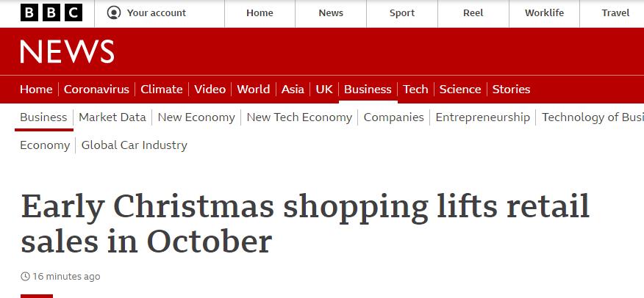Switch to the Video news category
Viewport: 644px width, 298px height.
coord(210,90)
